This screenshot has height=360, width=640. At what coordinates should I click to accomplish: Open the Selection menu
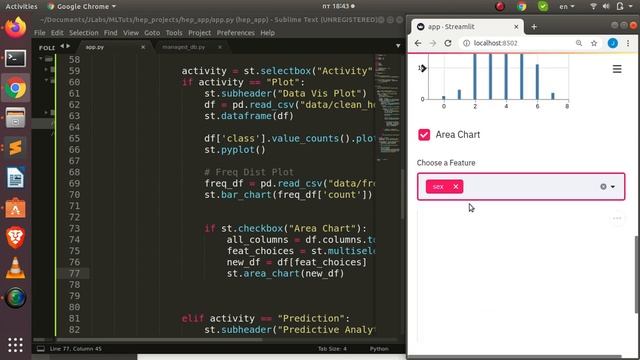(84, 33)
